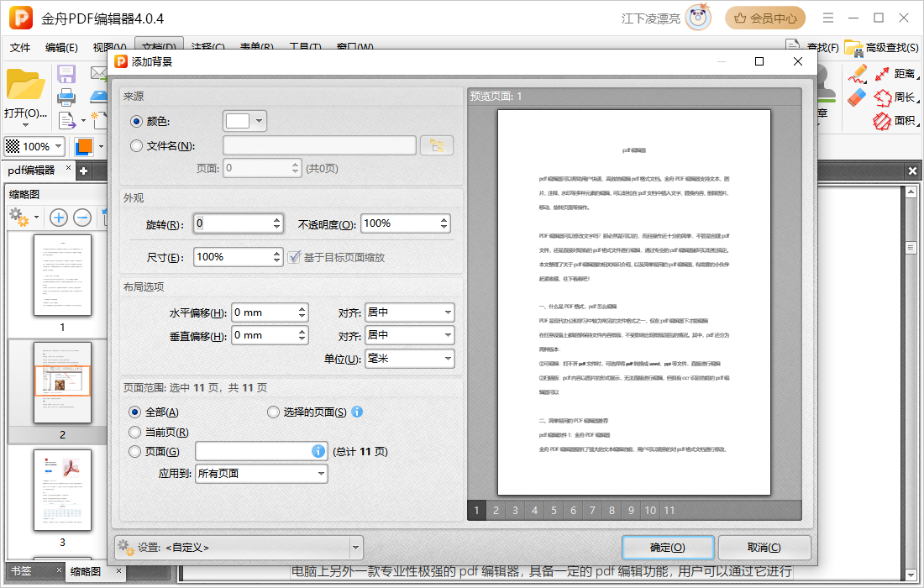Click the checkerboard opacity icon beside 100%
The width and height of the screenshot is (924, 588).
click(x=13, y=145)
